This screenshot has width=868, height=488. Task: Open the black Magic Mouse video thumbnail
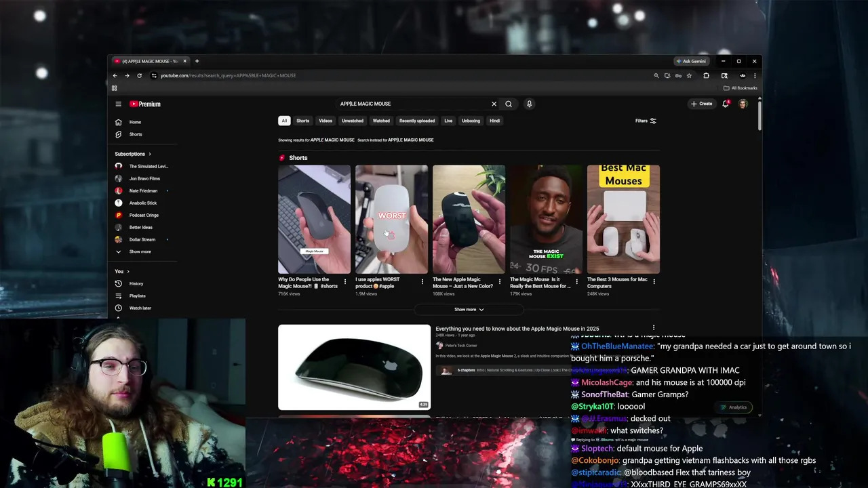(x=354, y=367)
